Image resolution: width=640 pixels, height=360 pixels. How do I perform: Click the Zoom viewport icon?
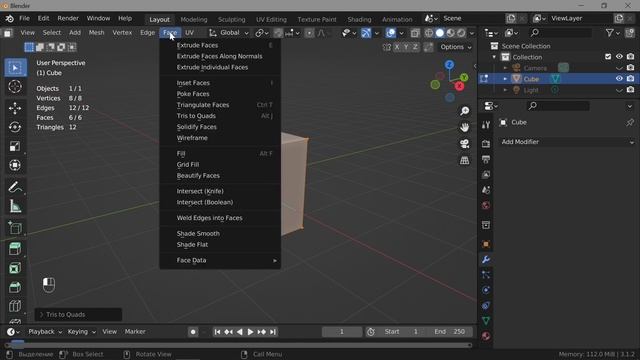pos(464,111)
